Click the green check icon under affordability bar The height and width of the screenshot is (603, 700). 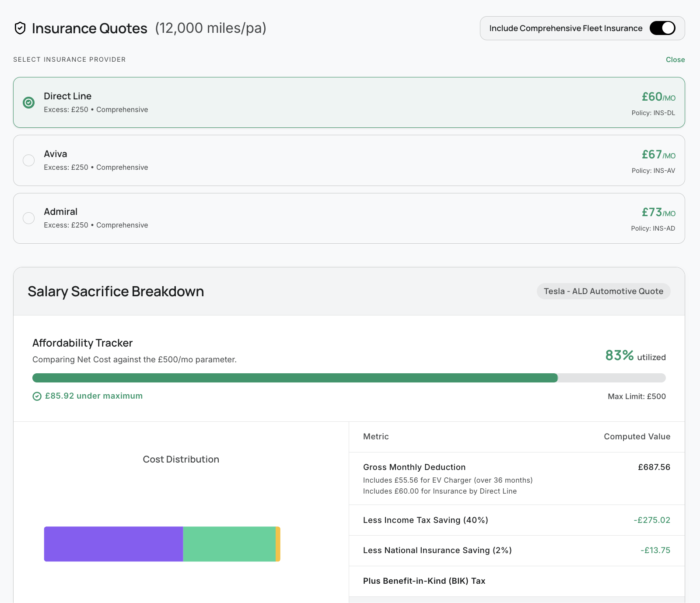[37, 396]
